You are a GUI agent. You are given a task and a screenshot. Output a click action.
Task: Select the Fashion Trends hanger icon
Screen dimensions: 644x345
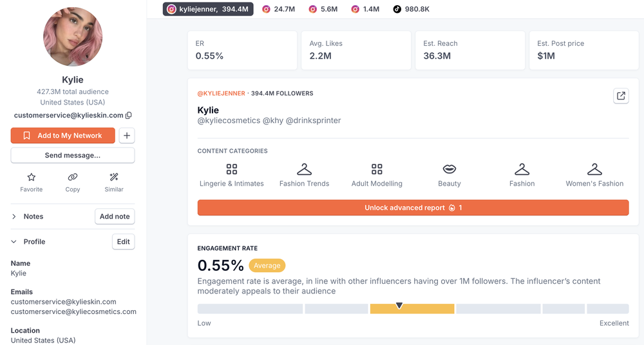(305, 169)
